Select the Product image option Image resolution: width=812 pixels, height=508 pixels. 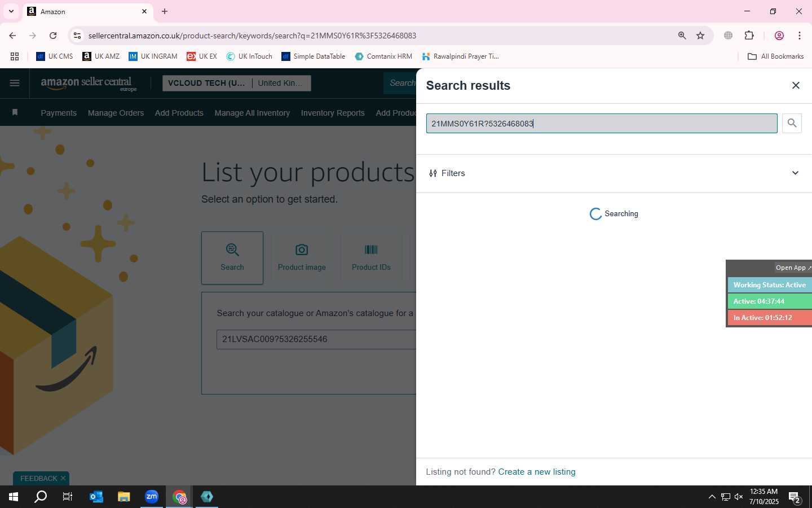click(x=302, y=257)
